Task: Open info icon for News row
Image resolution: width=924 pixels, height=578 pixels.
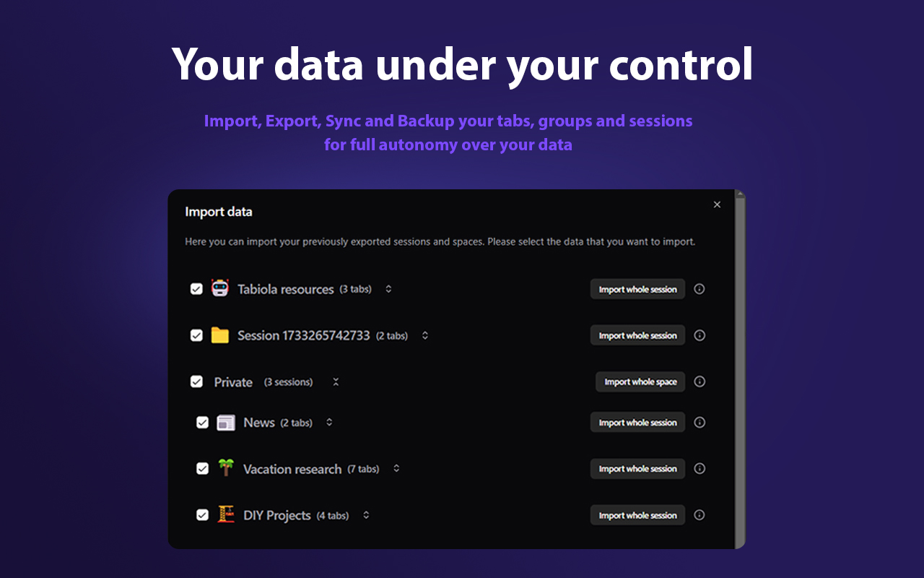Action: click(x=699, y=422)
